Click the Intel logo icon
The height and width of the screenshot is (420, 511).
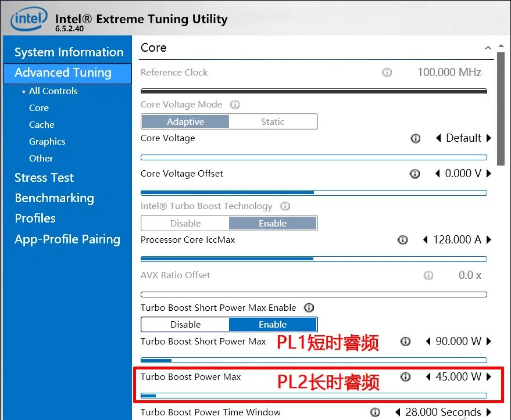coord(29,19)
